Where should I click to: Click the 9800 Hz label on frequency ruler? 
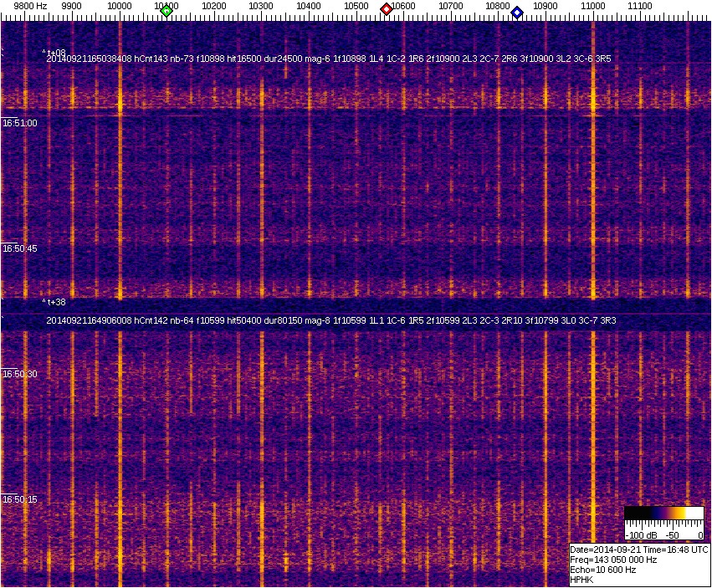coord(30,6)
